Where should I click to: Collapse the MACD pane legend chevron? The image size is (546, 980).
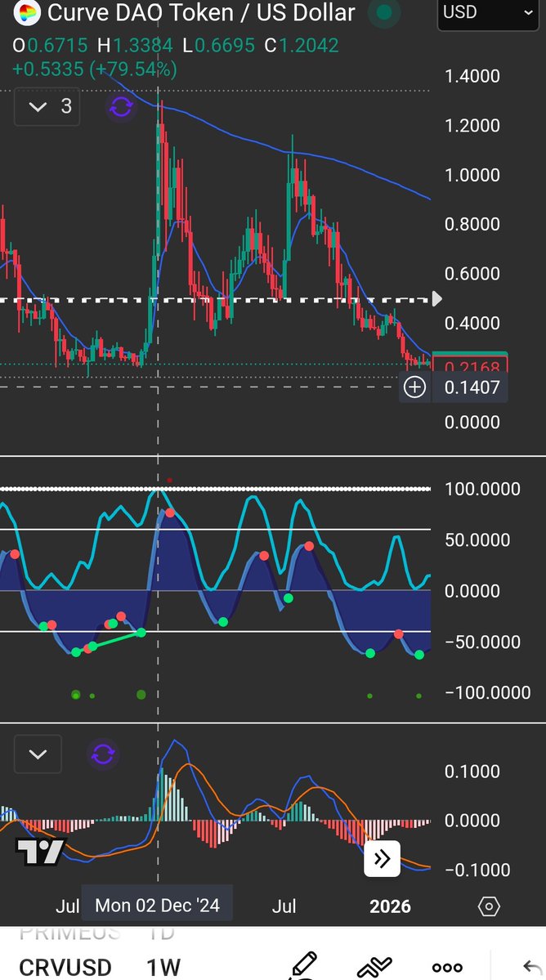[38, 754]
